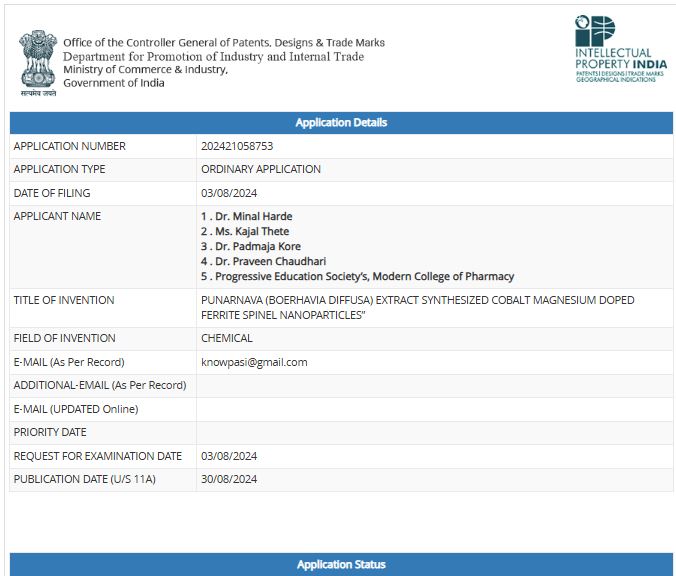676x576 pixels.
Task: Click the TITLE OF INVENTION label
Action: pyautogui.click(x=64, y=300)
